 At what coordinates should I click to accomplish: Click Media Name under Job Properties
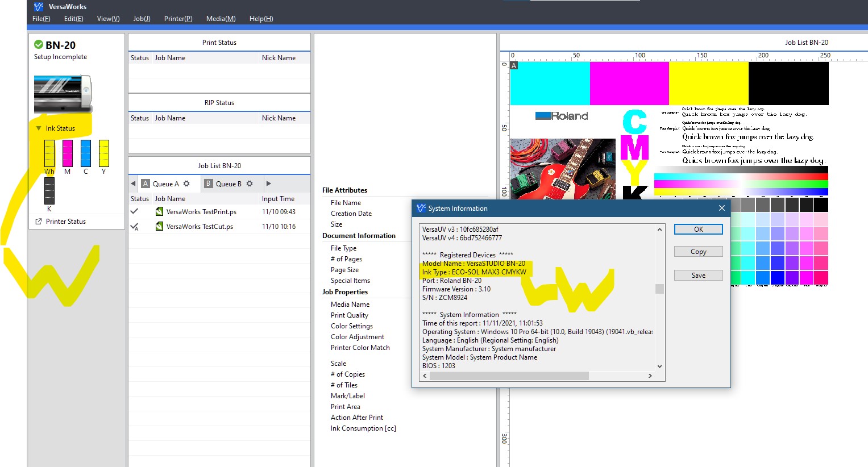(350, 305)
